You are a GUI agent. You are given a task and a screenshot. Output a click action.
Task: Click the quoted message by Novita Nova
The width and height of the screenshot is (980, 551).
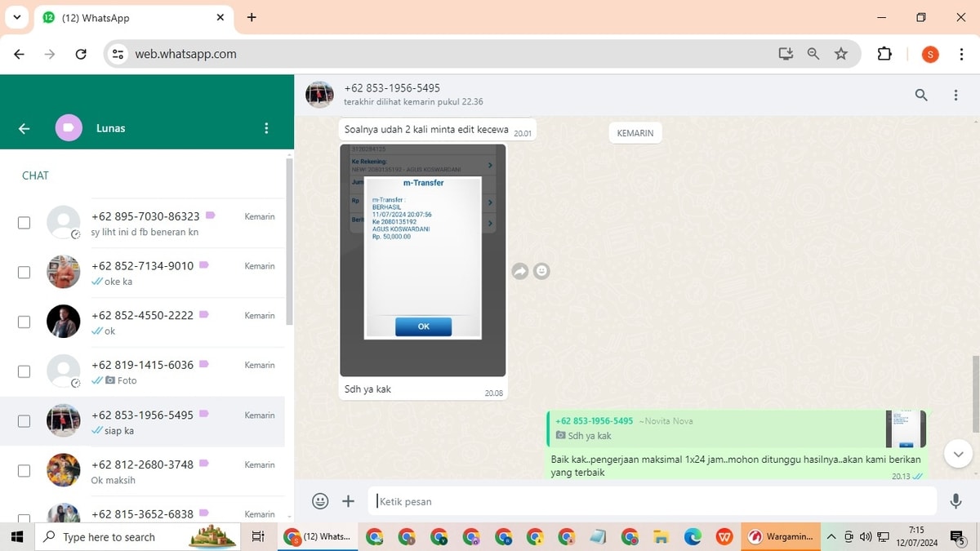[737, 429]
